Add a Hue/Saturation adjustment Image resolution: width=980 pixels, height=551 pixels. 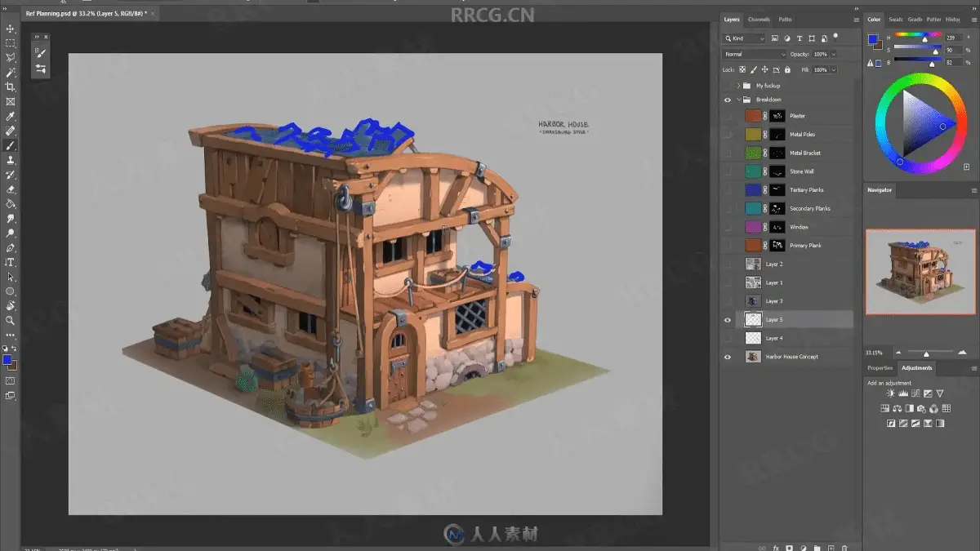tap(884, 408)
